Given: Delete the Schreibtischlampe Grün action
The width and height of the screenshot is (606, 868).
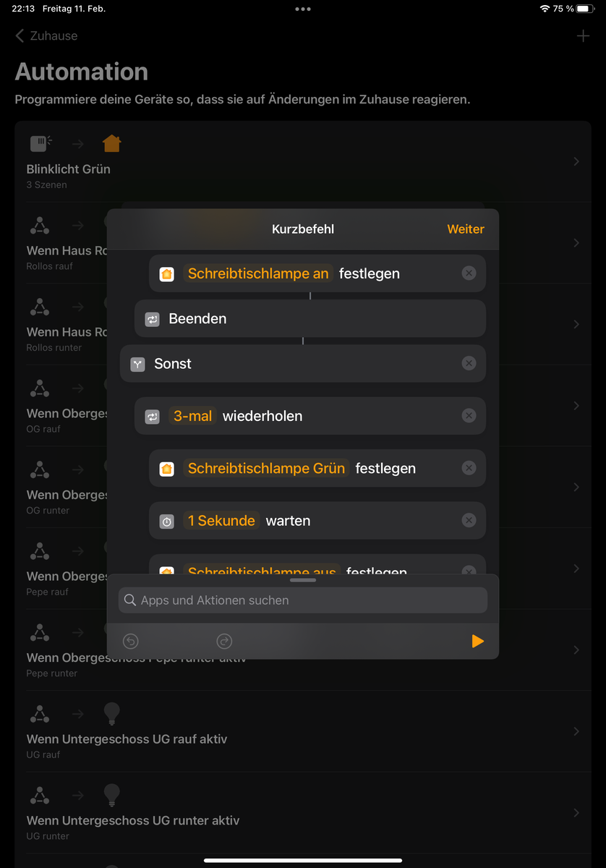Looking at the screenshot, I should (x=469, y=468).
